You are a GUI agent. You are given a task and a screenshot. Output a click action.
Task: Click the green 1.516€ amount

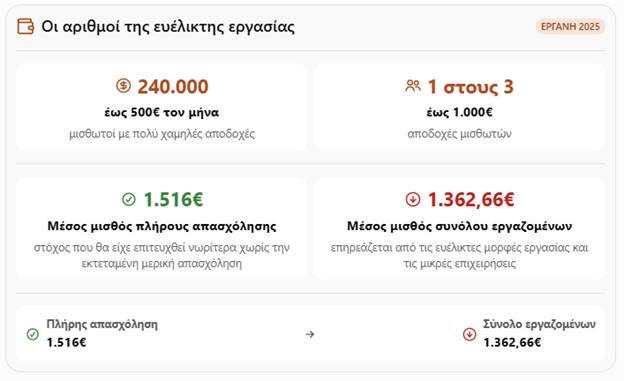(x=173, y=199)
